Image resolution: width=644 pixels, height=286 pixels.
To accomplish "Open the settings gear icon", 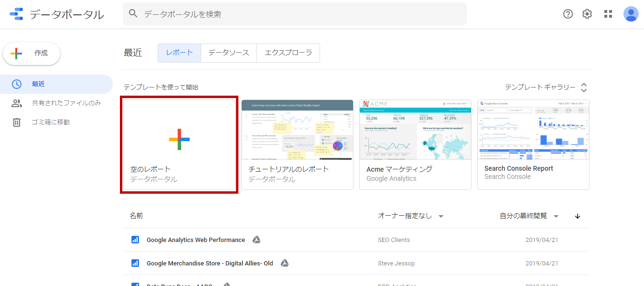I will coord(587,14).
